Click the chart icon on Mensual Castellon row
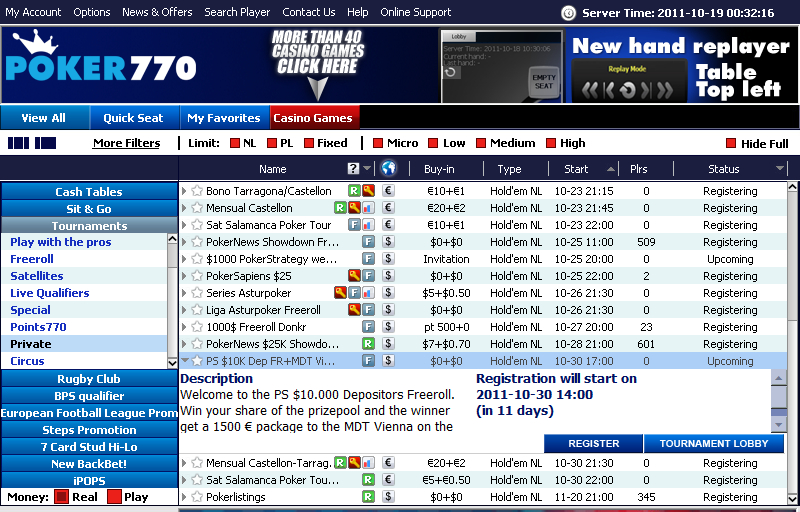Screen dimensions: 800x512 pos(368,208)
